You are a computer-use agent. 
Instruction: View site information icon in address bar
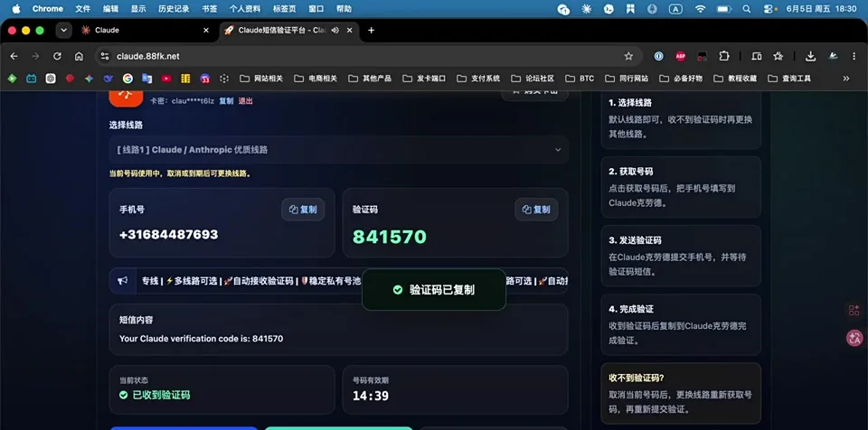105,56
